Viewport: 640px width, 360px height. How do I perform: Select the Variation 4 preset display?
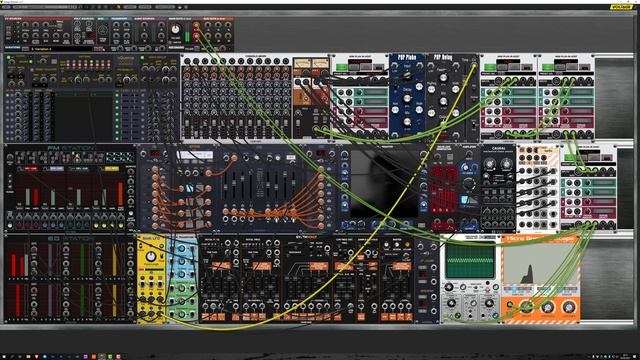click(61, 49)
